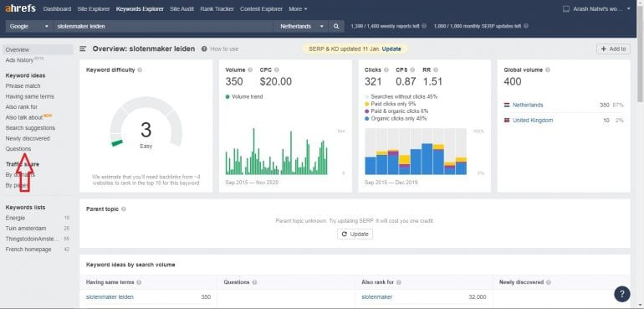Open the Netherlands country link
The width and height of the screenshot is (644, 309).
(x=528, y=105)
